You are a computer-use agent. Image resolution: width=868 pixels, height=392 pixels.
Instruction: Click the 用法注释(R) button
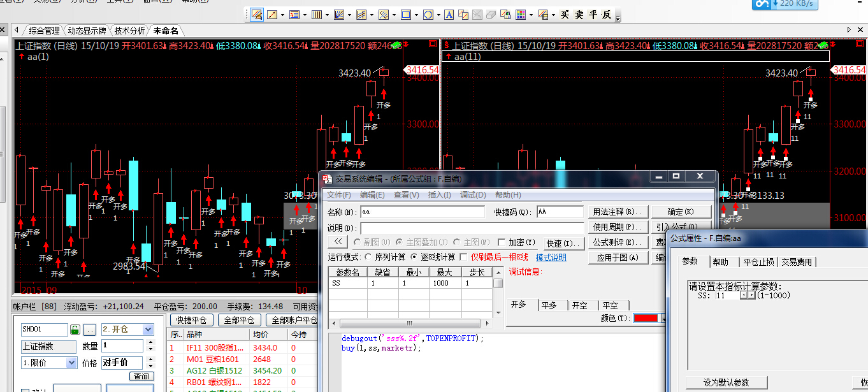pyautogui.click(x=618, y=212)
